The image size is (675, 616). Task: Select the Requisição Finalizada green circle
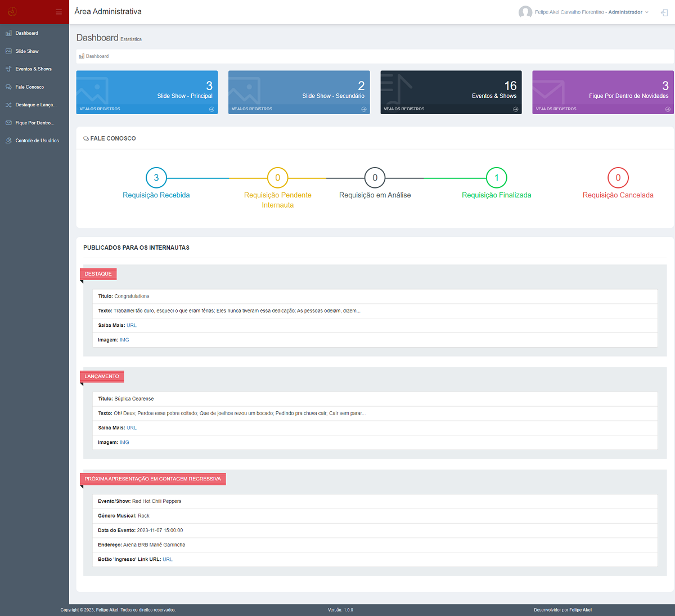(x=497, y=178)
